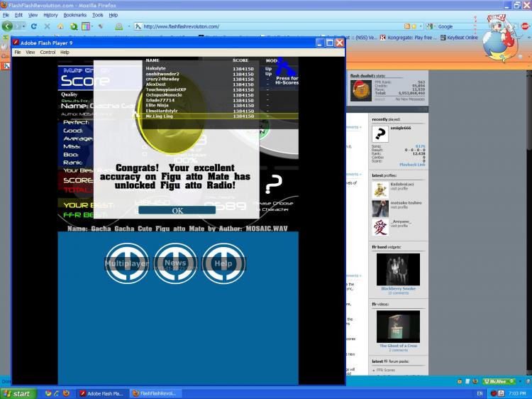This screenshot has height=399, width=532.
Task: Open the Windows Start button
Action: pos(18,393)
